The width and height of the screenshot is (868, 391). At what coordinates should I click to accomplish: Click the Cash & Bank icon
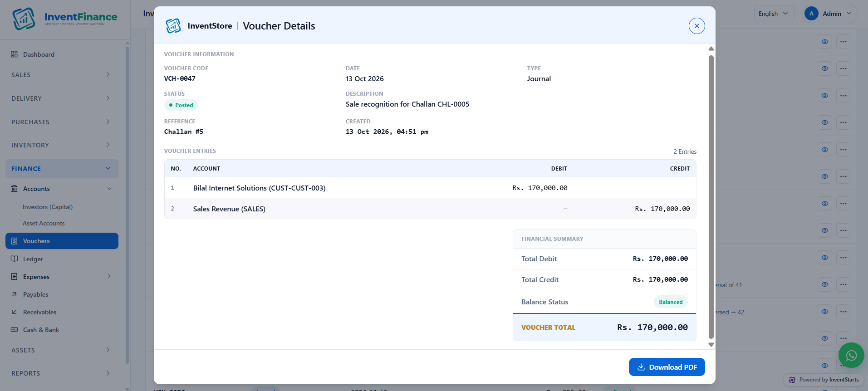(15, 330)
